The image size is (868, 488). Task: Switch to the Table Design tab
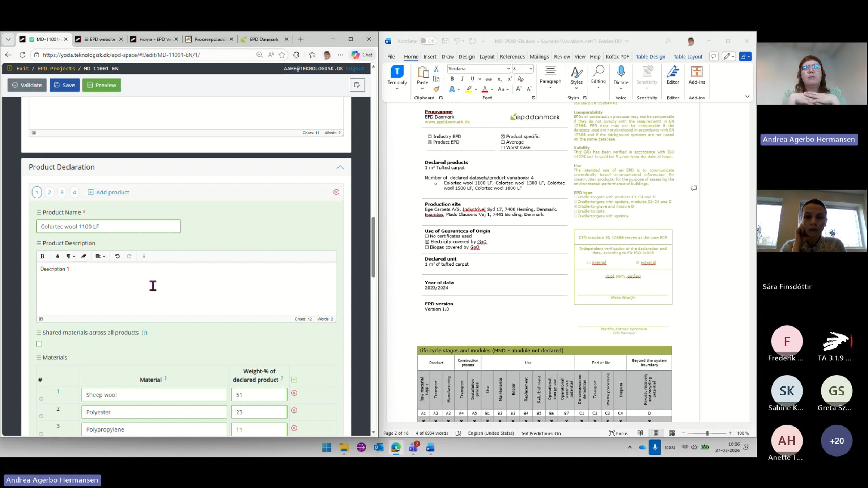(650, 57)
